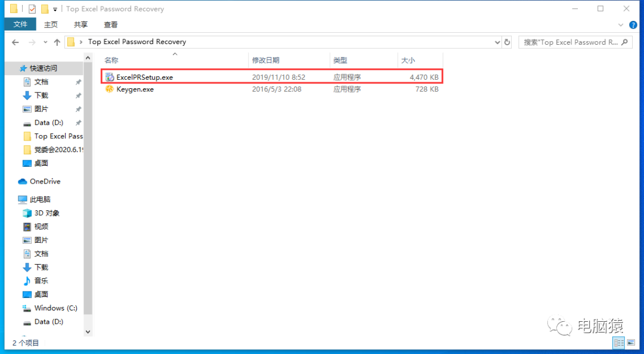Screen dimensions: 644x354
Task: Click the ExcelPRSetup.exe installer icon
Action: [x=109, y=77]
